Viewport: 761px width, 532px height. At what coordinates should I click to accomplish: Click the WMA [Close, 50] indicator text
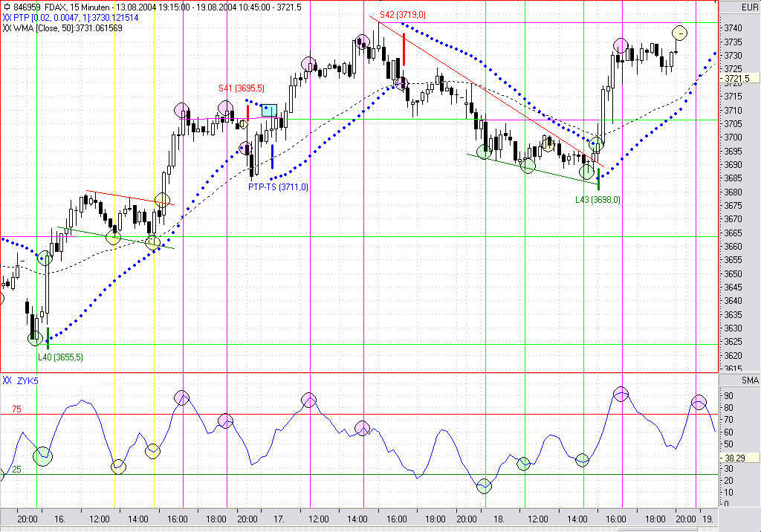tap(72, 27)
